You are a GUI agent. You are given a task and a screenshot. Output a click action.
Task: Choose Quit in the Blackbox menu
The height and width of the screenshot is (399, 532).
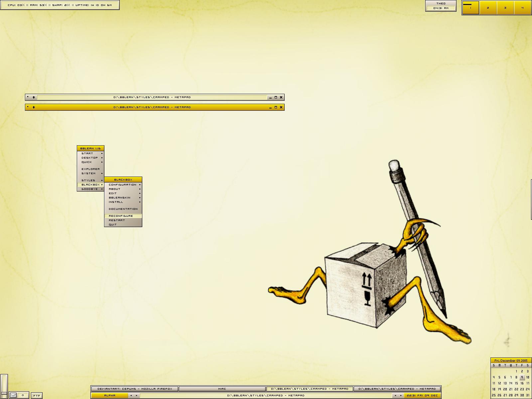[123, 225]
